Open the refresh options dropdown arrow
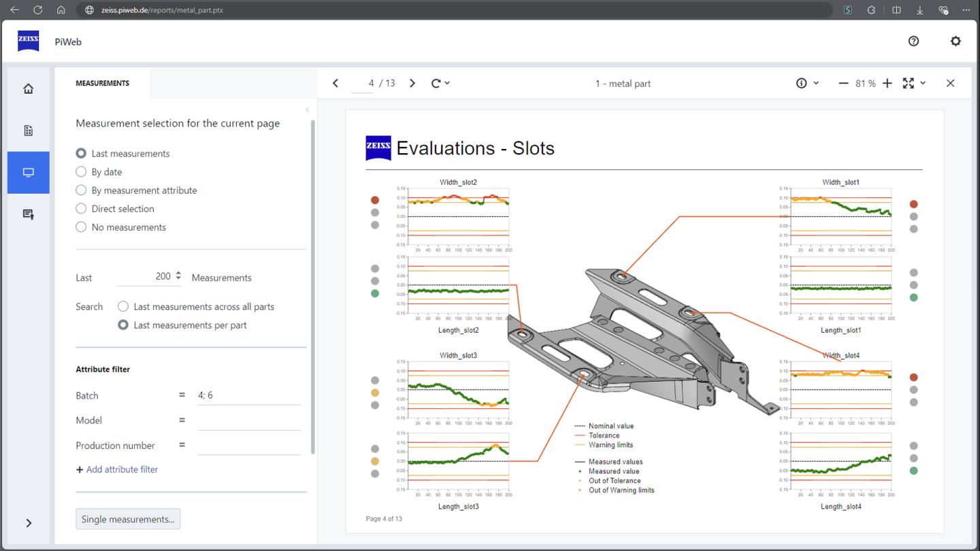 [447, 82]
